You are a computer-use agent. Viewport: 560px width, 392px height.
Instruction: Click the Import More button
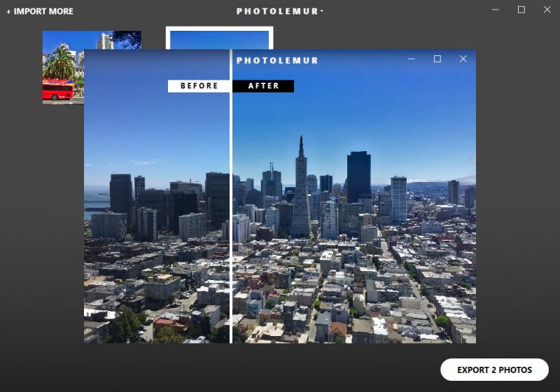(x=40, y=11)
